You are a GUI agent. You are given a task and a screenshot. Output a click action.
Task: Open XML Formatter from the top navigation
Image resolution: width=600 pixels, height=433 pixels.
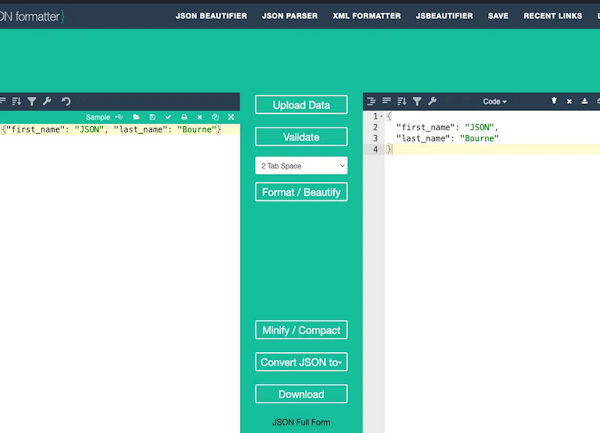coord(367,16)
